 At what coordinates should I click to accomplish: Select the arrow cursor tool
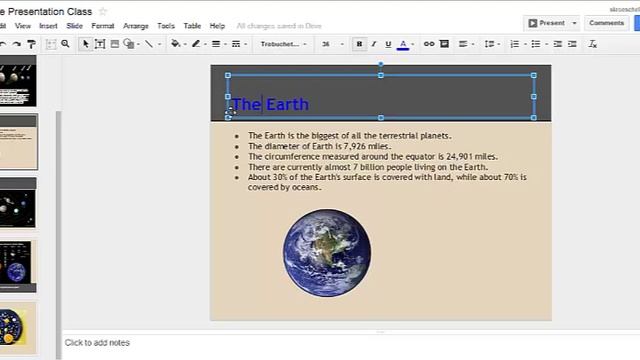(85, 44)
